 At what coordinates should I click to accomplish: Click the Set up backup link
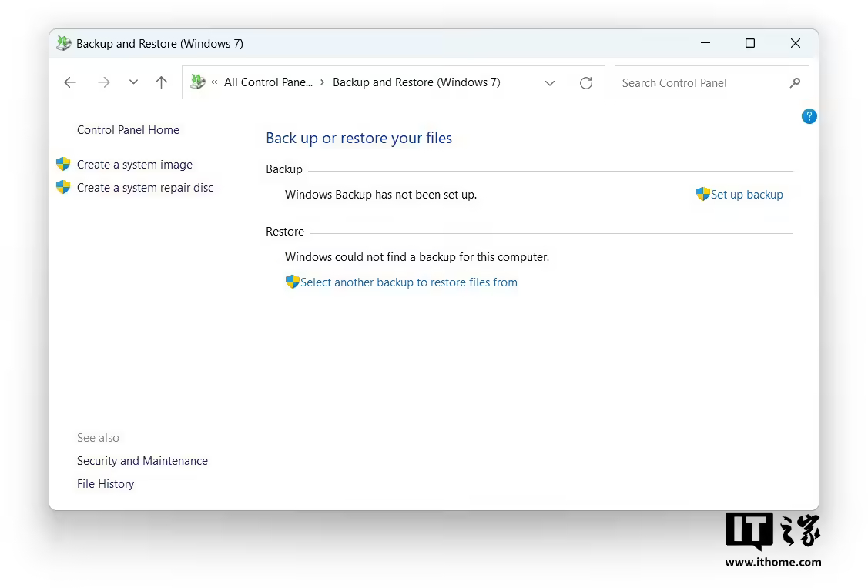coord(746,195)
